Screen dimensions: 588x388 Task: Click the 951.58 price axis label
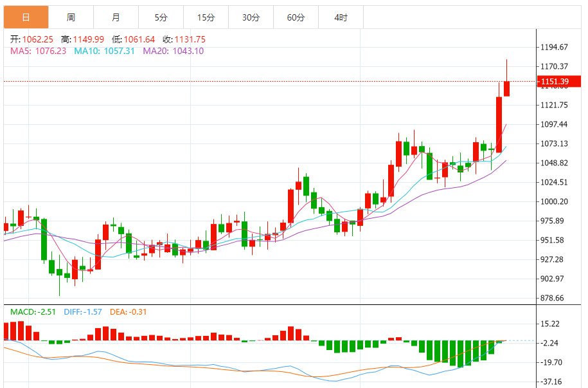tap(552, 240)
